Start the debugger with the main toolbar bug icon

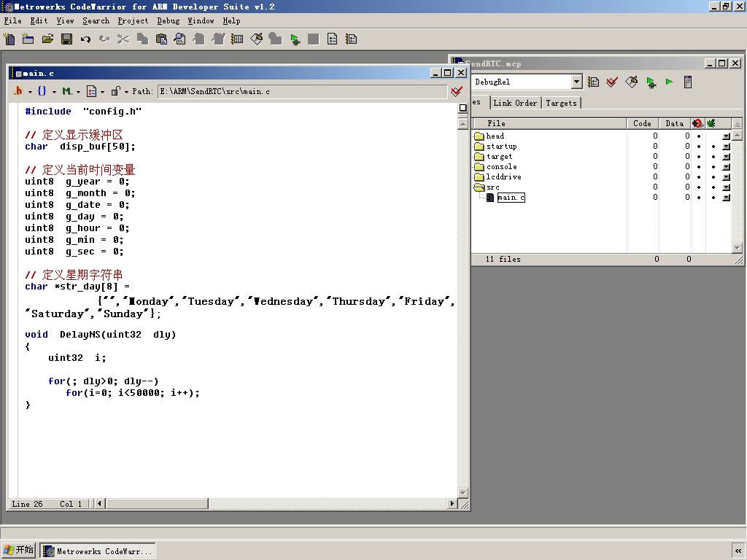[x=295, y=39]
